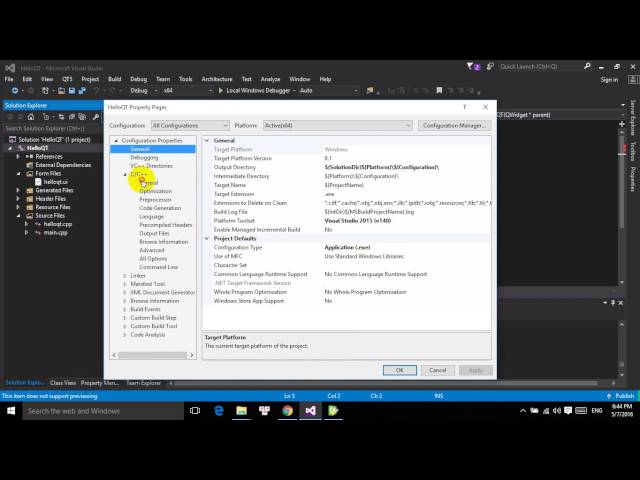The height and width of the screenshot is (480, 640).
Task: Click Solution Explorer Pending Changes filter icon
Action: (46, 117)
